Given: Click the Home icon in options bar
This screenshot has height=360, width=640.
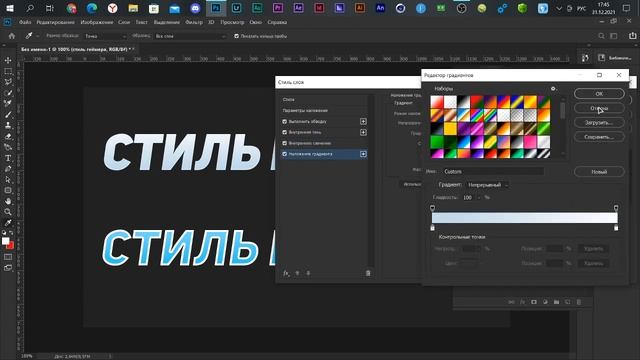Looking at the screenshot, I should (12, 36).
